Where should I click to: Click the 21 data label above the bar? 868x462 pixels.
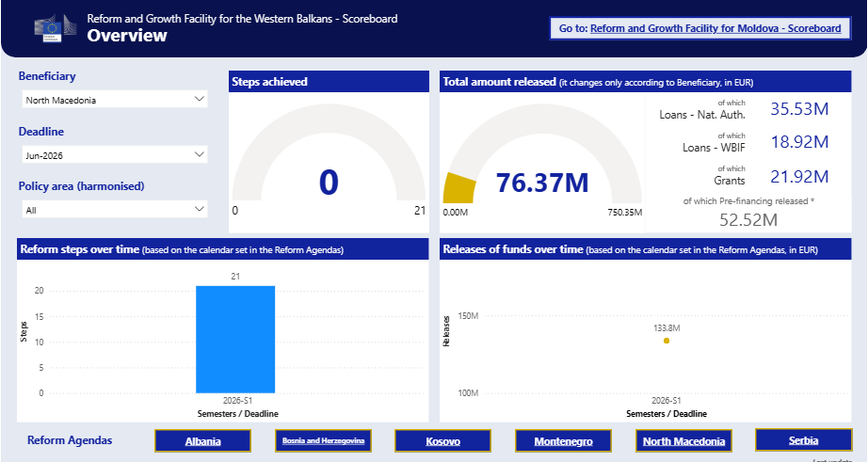(x=235, y=276)
